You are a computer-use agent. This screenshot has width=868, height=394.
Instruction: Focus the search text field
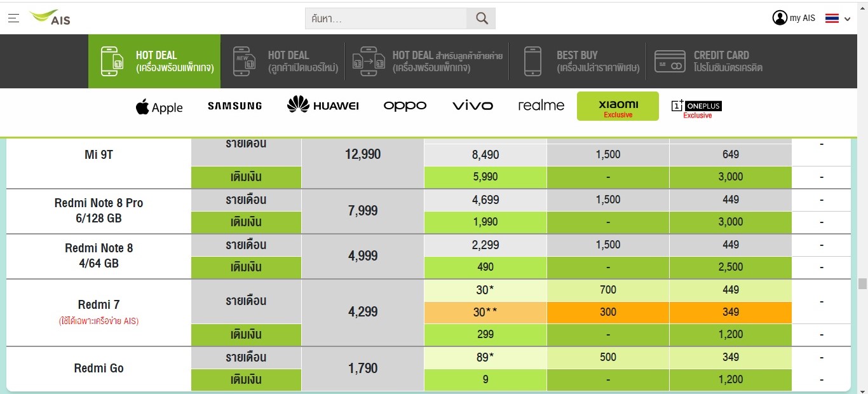point(386,18)
